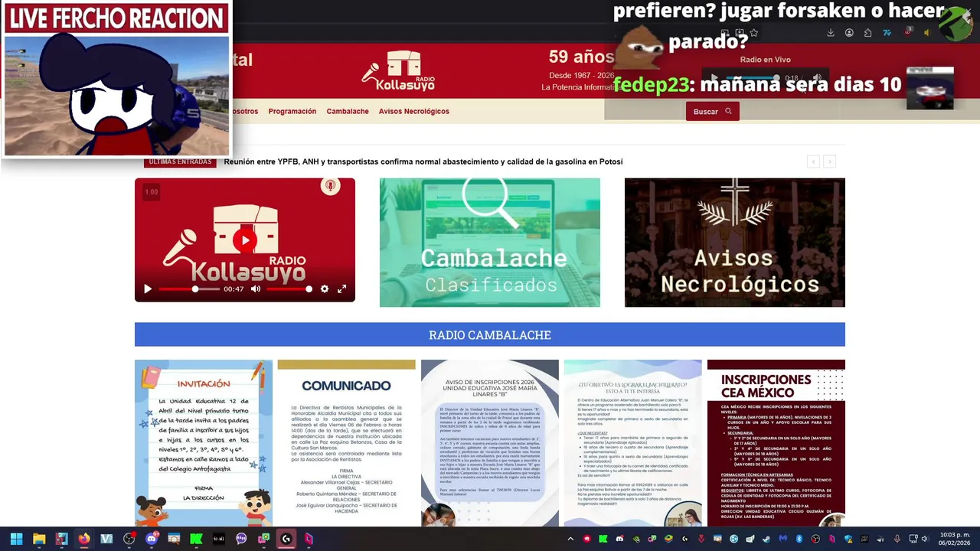Adjust the video volume slider
Screen dimensions: 980x551
coord(289,289)
